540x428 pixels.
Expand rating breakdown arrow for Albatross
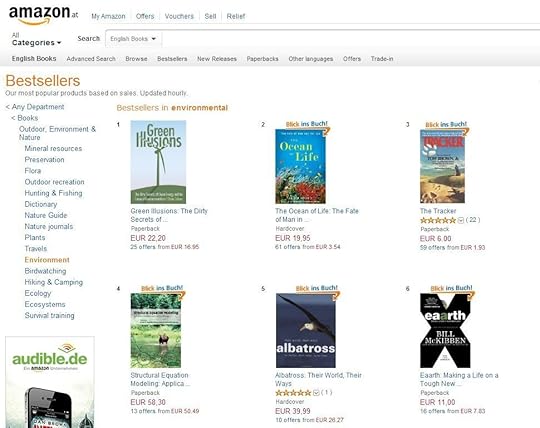point(316,393)
